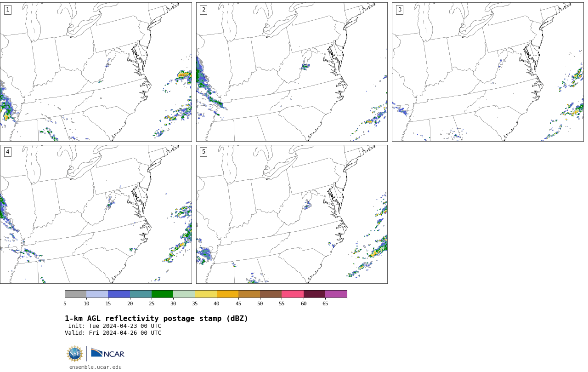Image resolution: width=588 pixels, height=372 pixels.
Task: Select the yellow 35-40 dBZ swatch
Action: [x=206, y=294]
